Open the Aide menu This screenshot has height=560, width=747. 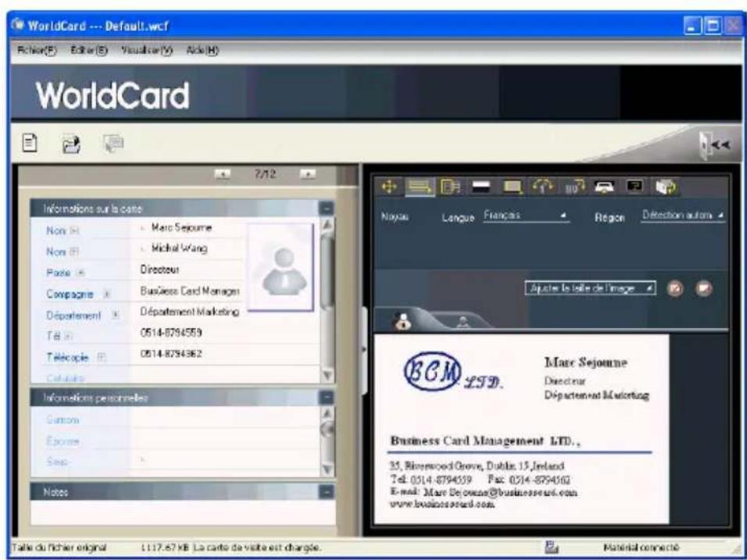(x=202, y=50)
